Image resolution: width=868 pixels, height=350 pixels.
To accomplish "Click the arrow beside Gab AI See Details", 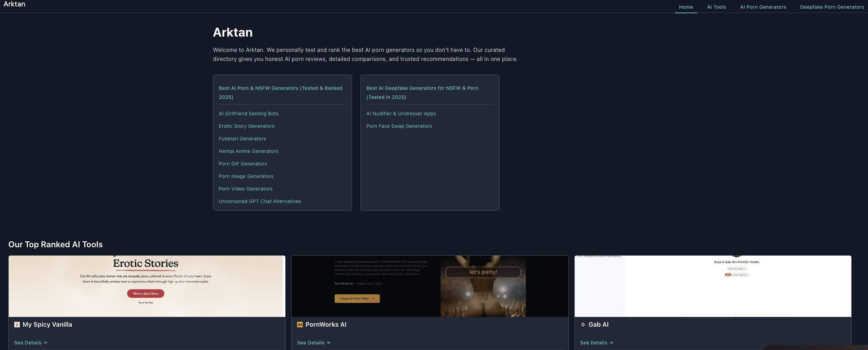I will click(x=611, y=343).
